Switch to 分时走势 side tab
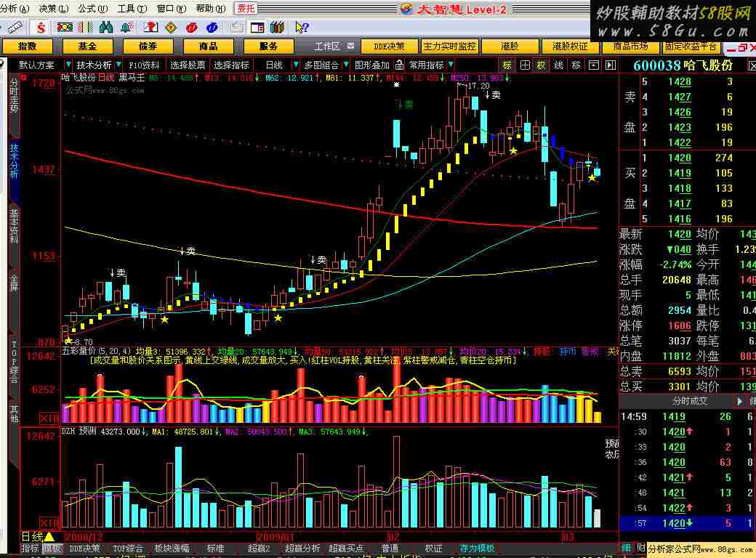 coord(14,95)
